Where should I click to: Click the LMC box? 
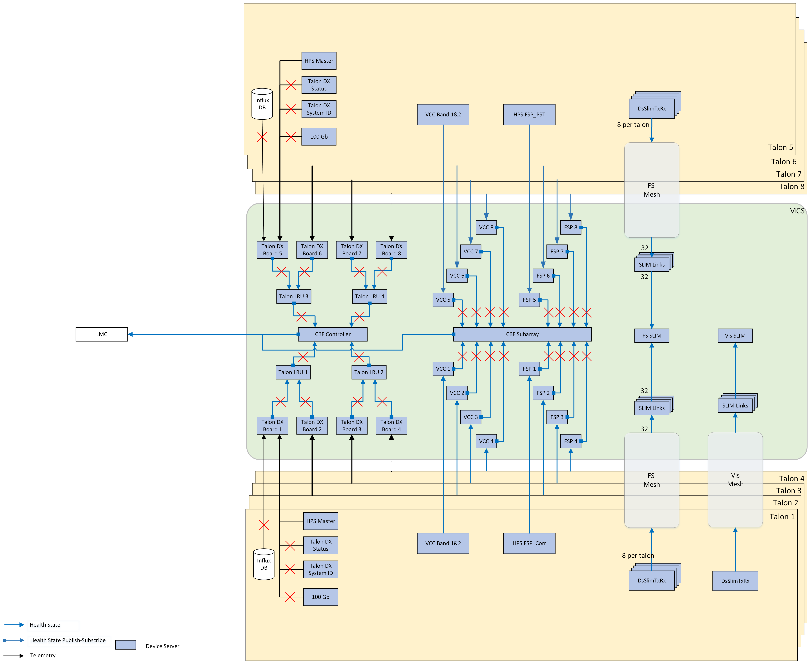pyautogui.click(x=101, y=334)
